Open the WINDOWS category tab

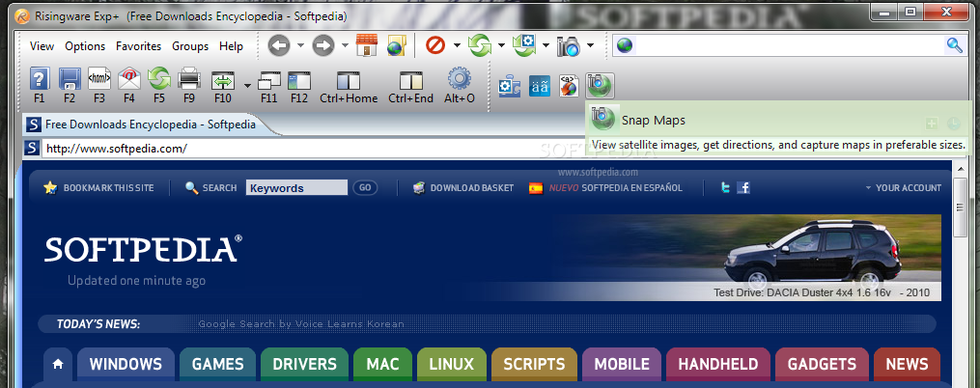[126, 364]
